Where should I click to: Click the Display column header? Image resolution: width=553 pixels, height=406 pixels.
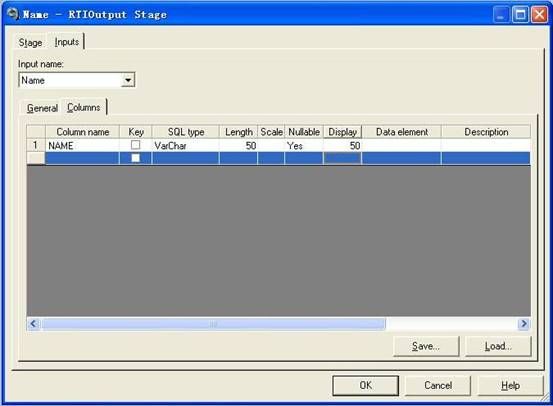tap(342, 132)
